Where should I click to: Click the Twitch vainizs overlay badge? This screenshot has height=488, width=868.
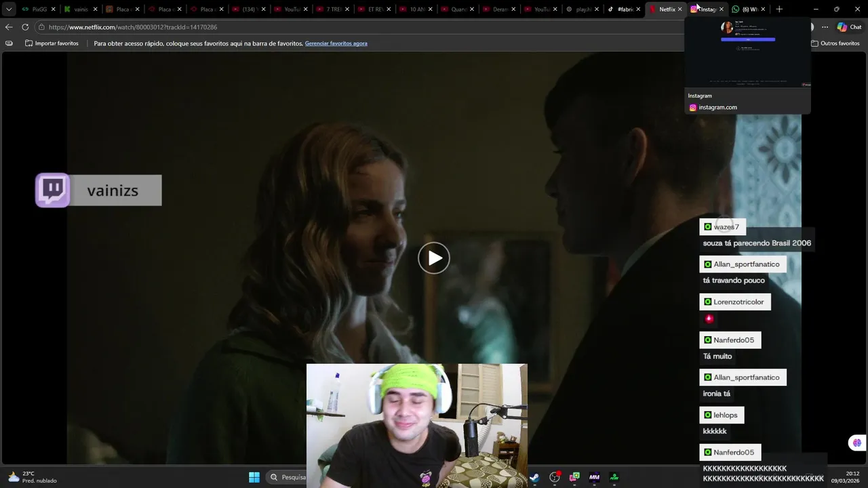98,190
